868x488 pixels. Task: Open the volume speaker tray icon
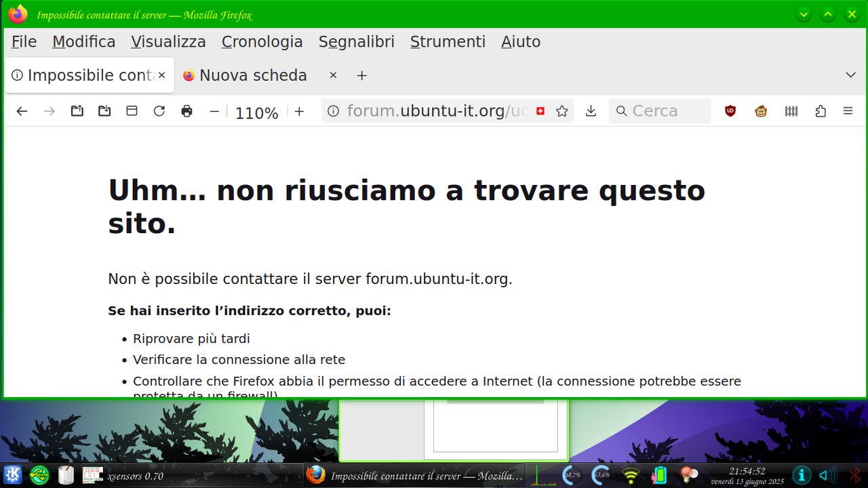828,475
